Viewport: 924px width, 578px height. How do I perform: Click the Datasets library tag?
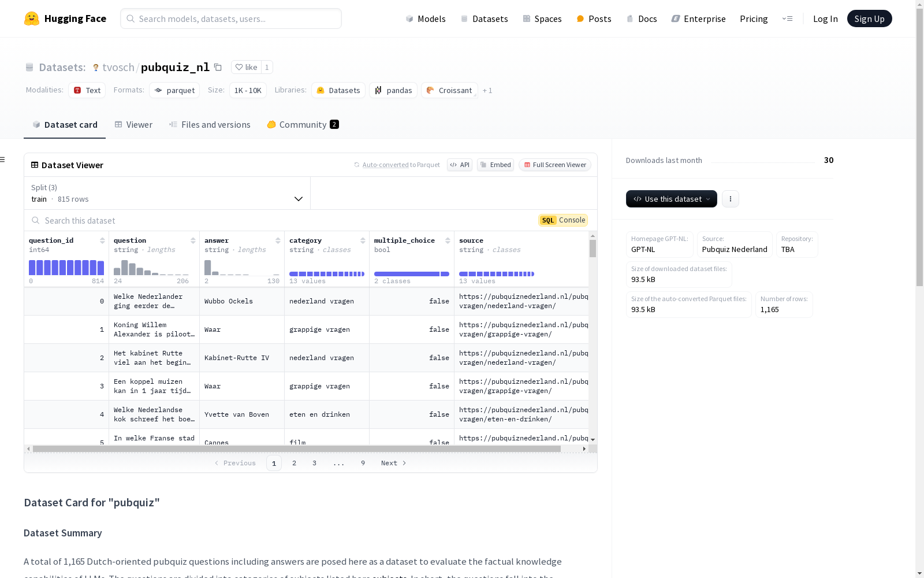[338, 90]
